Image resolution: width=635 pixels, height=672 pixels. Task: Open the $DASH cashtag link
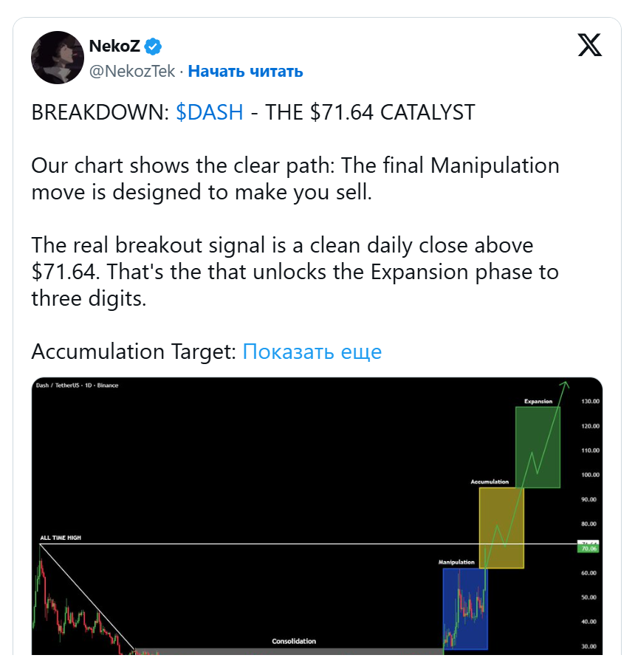210,112
